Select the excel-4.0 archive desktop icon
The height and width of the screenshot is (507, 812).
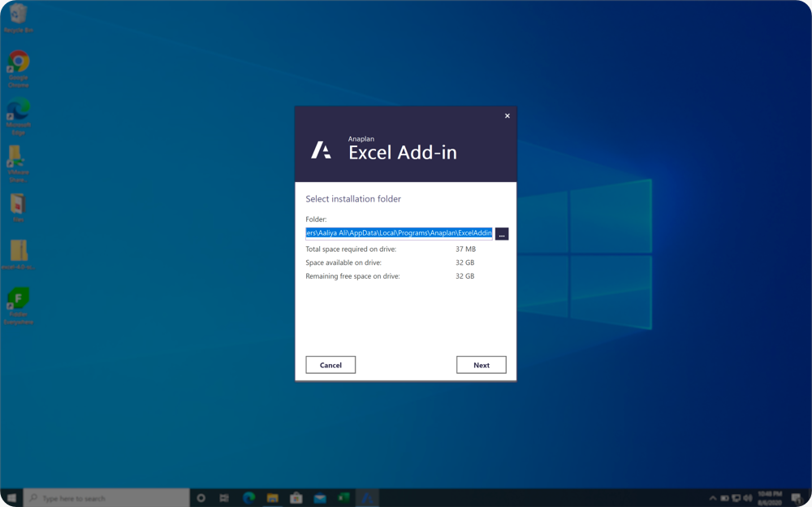(x=19, y=254)
